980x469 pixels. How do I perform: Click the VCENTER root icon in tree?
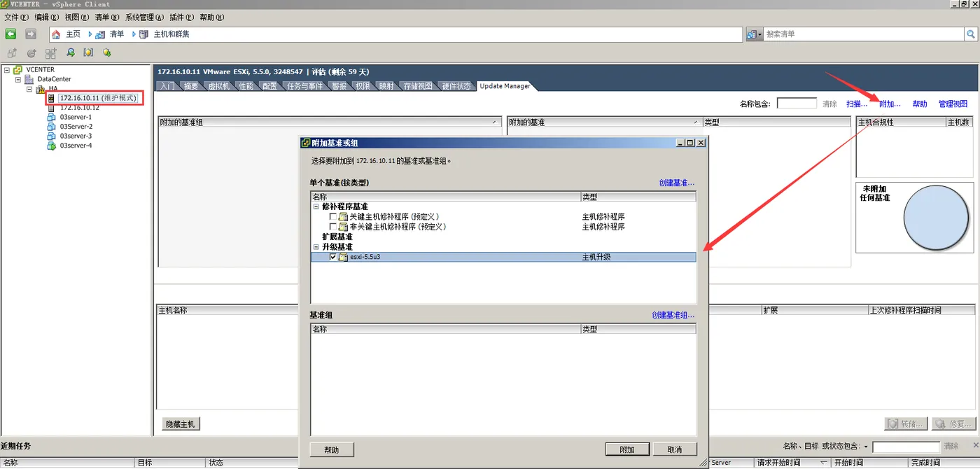tap(18, 70)
